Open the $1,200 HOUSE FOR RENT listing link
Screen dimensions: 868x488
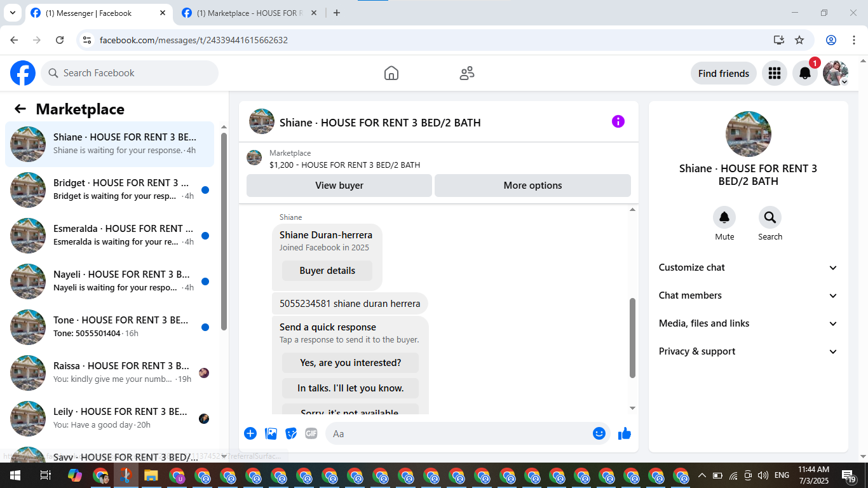click(344, 165)
